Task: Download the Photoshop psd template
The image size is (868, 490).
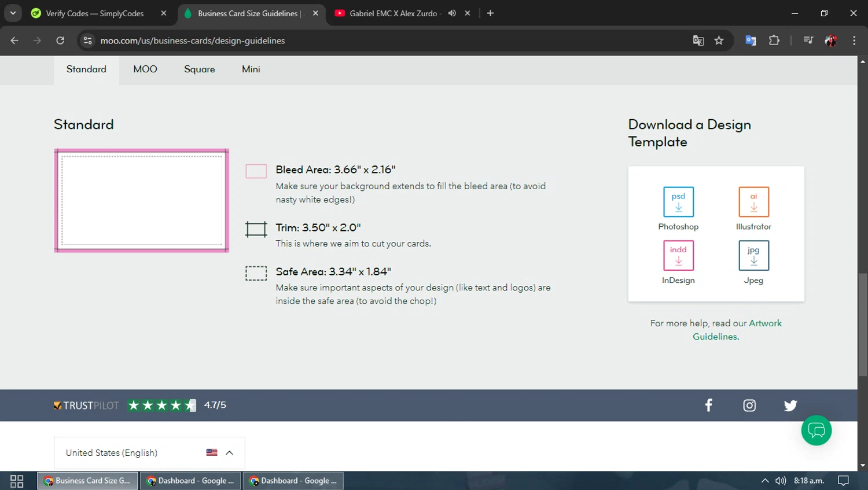Action: pyautogui.click(x=678, y=202)
